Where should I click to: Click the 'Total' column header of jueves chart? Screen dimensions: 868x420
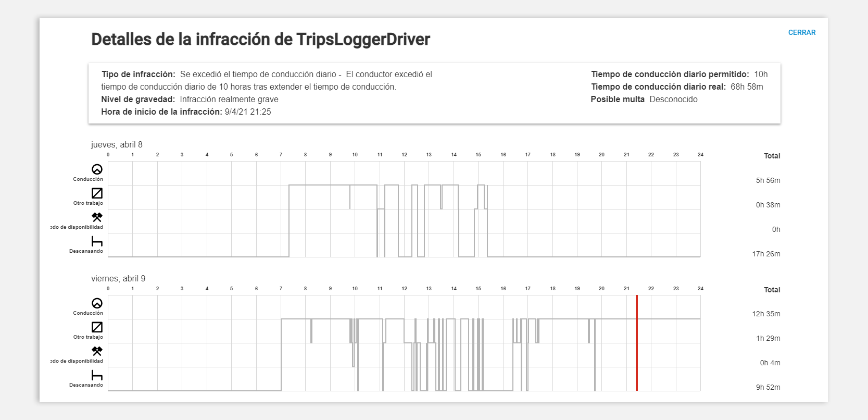click(x=772, y=156)
